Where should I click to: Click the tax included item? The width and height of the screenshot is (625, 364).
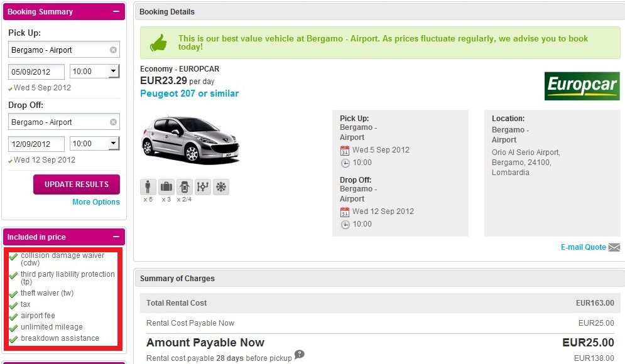click(26, 304)
